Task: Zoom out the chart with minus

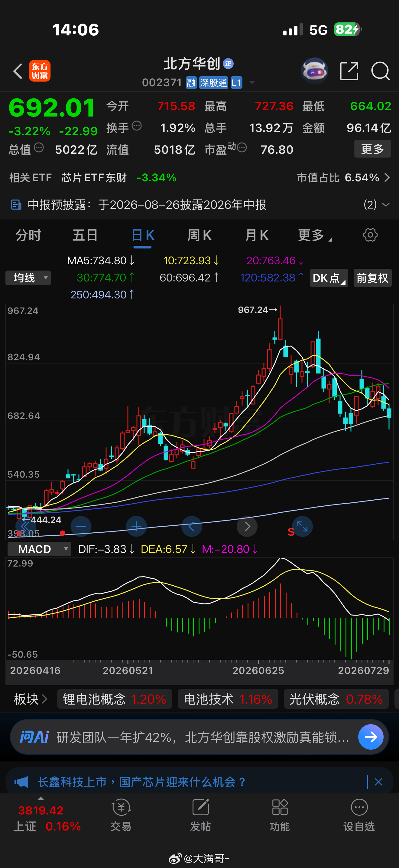Action: [x=81, y=526]
